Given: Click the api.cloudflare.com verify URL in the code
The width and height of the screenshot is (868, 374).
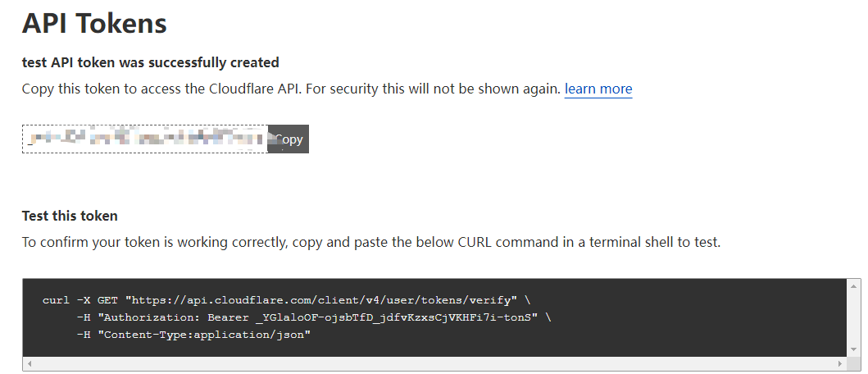Looking at the screenshot, I should [x=320, y=300].
